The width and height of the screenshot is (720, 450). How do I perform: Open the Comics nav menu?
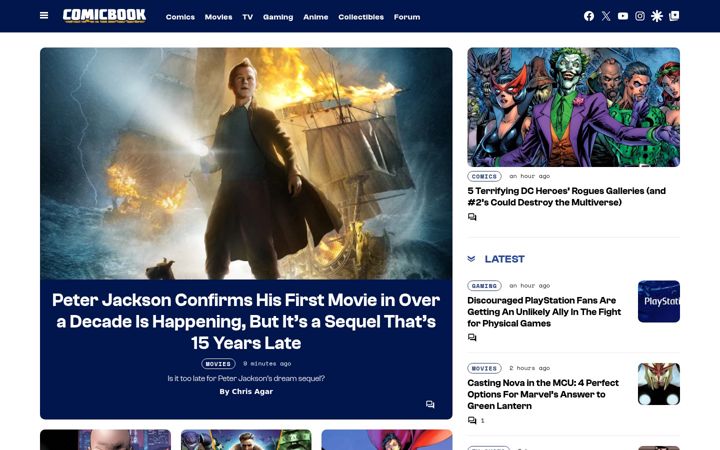point(180,17)
